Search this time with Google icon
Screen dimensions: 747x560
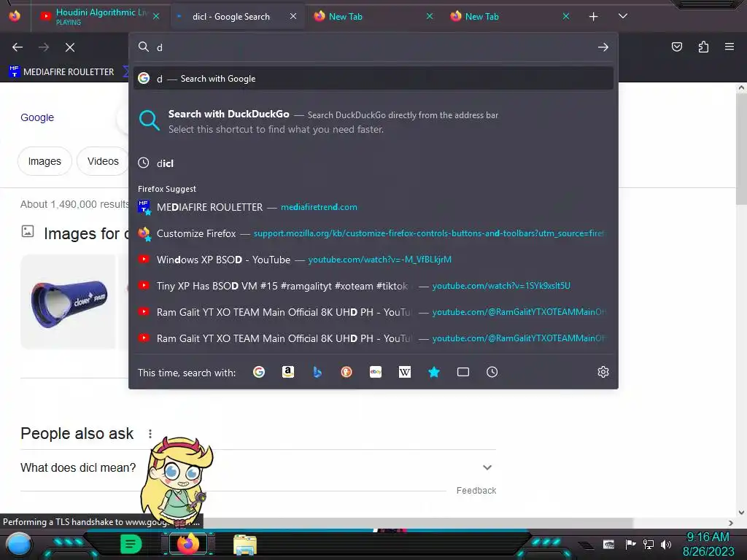coord(259,372)
